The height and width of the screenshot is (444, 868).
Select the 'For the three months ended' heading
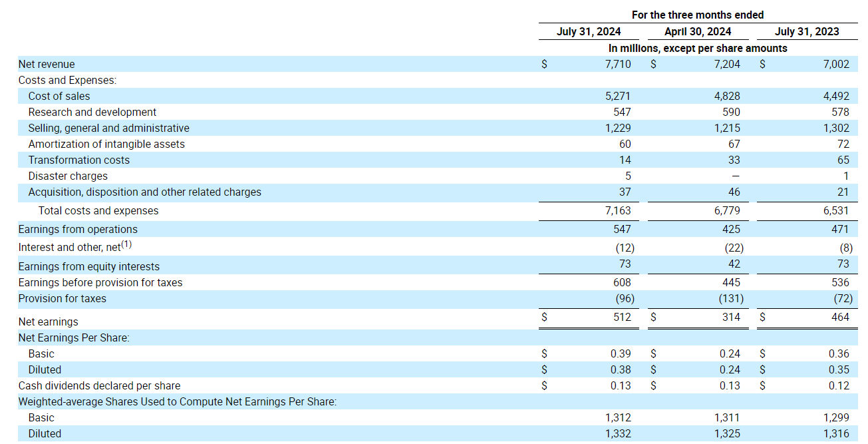coord(698,15)
